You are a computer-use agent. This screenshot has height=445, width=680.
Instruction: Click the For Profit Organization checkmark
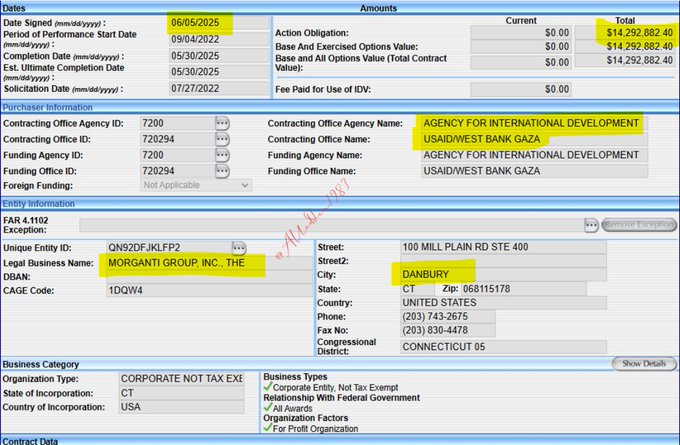[x=268, y=429]
